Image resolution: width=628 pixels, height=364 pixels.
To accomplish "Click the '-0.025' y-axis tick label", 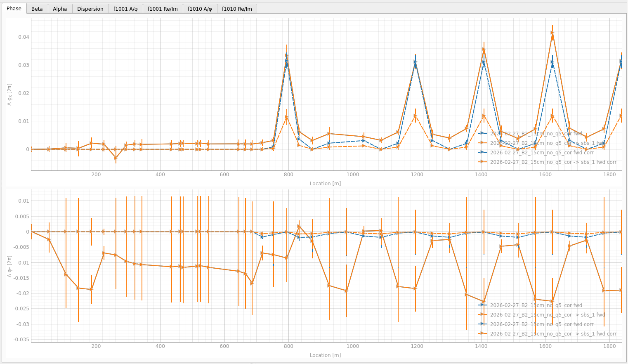I will click(x=21, y=309).
